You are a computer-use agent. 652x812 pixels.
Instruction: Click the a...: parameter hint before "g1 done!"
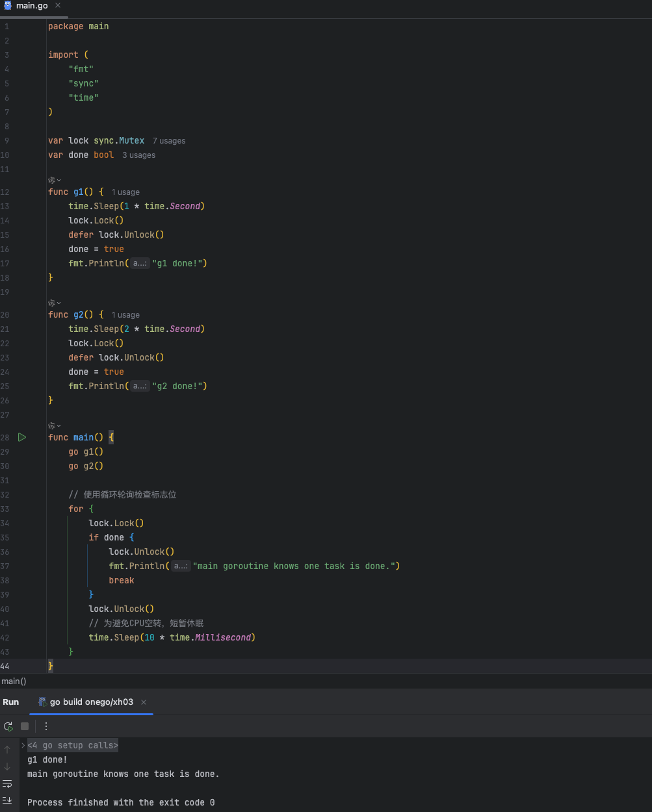(140, 263)
